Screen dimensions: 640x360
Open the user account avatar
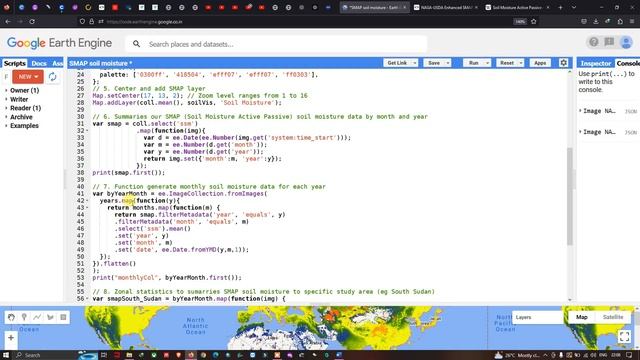click(x=626, y=42)
